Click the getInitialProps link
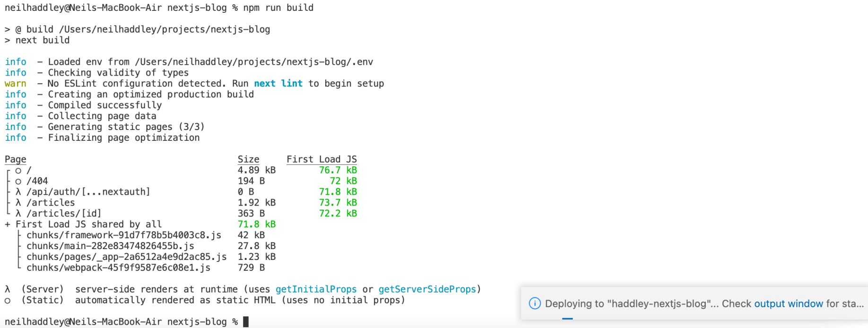The height and width of the screenshot is (328, 868). (x=316, y=289)
